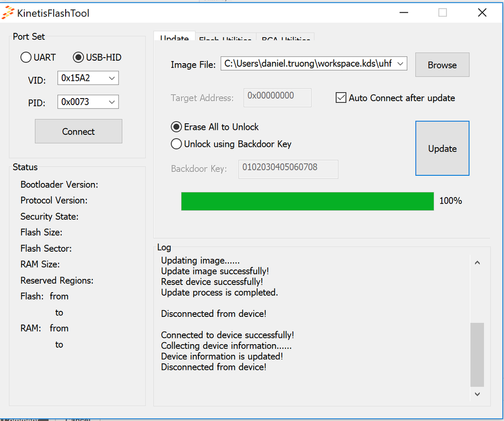Minimize the KinetisFlashTool window
This screenshot has height=421, width=504.
point(404,13)
